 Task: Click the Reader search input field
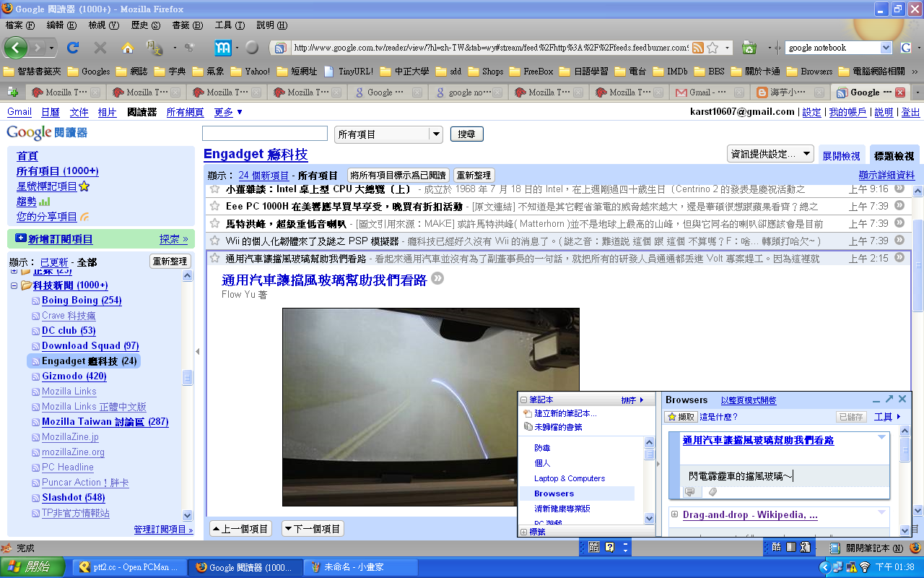[264, 134]
